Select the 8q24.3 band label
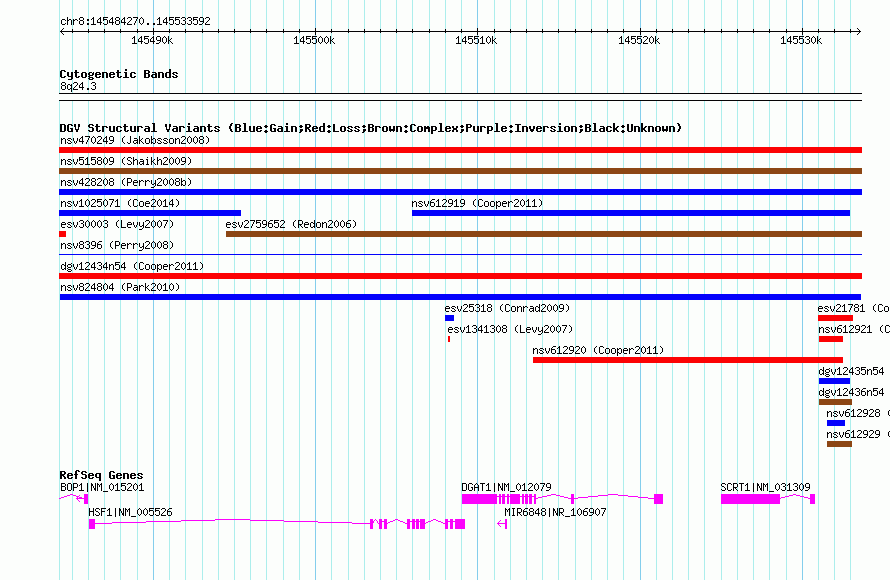 coord(78,86)
